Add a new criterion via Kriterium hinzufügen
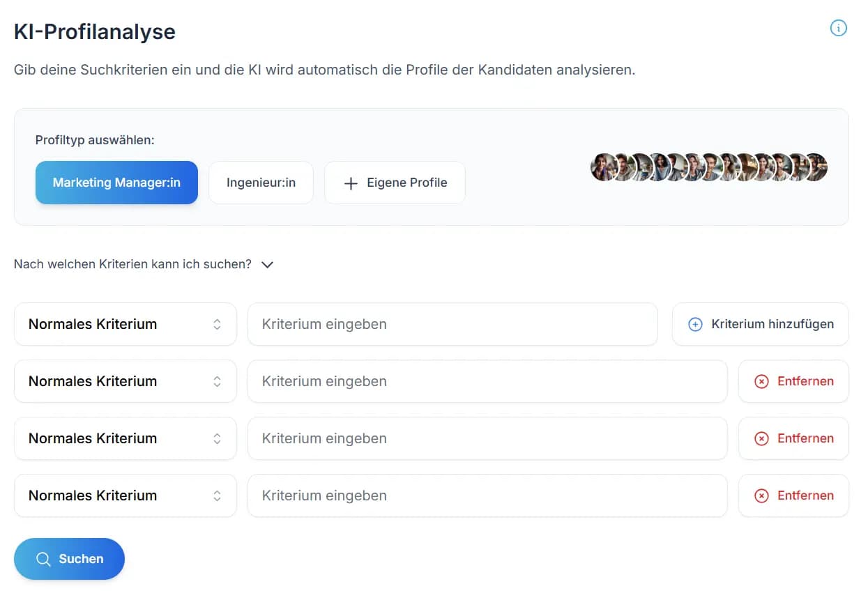This screenshot has width=868, height=600. (x=760, y=324)
